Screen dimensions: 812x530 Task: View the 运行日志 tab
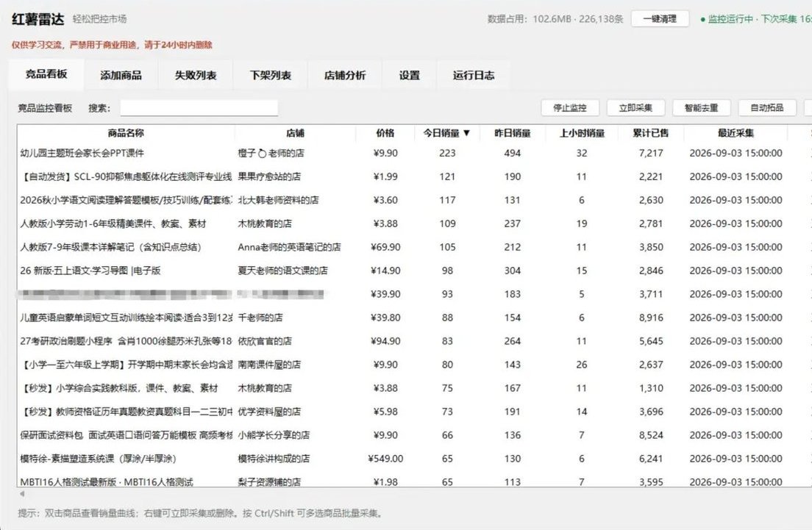pos(474,76)
